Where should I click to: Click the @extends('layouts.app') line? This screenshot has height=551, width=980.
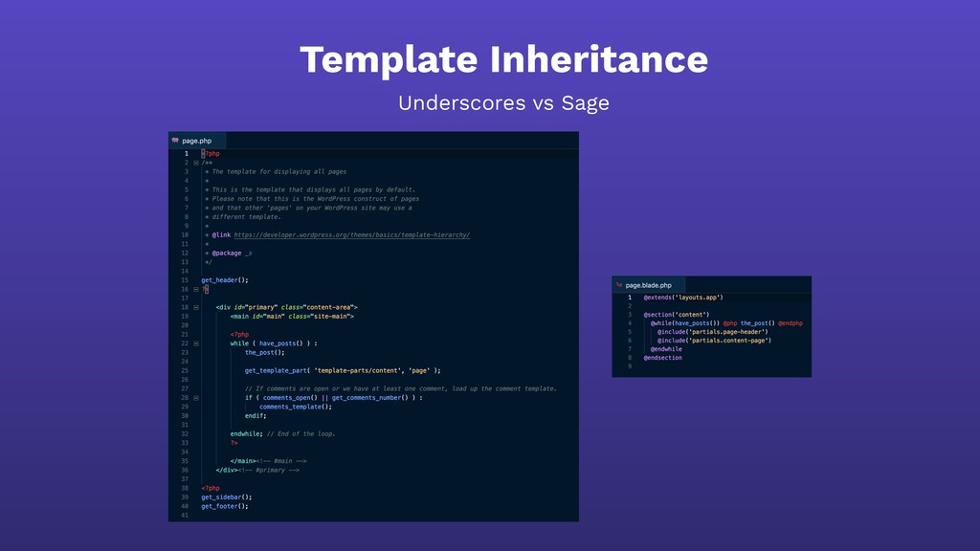pos(683,298)
